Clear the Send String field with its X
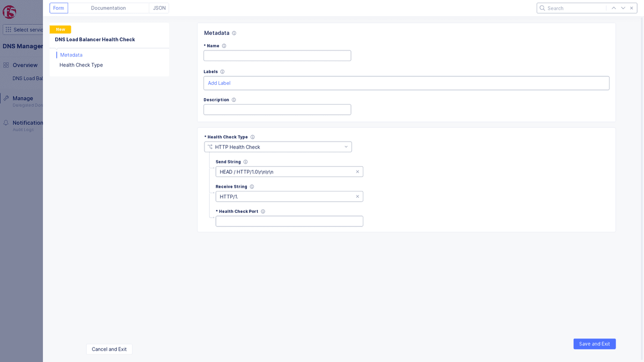 357,172
